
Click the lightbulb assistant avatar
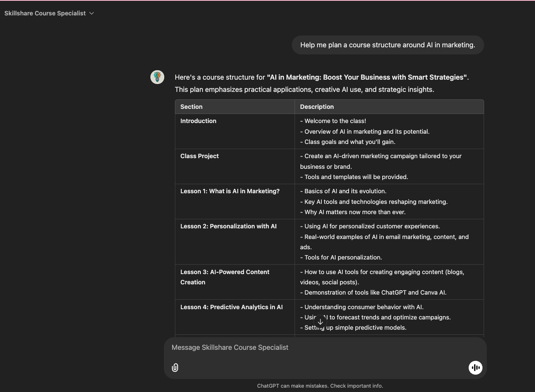point(157,77)
